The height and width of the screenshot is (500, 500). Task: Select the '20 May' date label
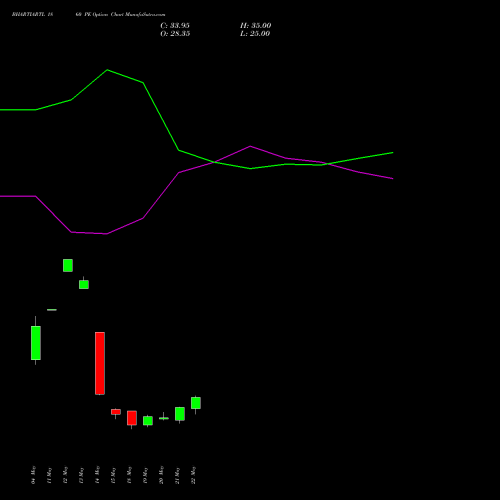coord(161,475)
